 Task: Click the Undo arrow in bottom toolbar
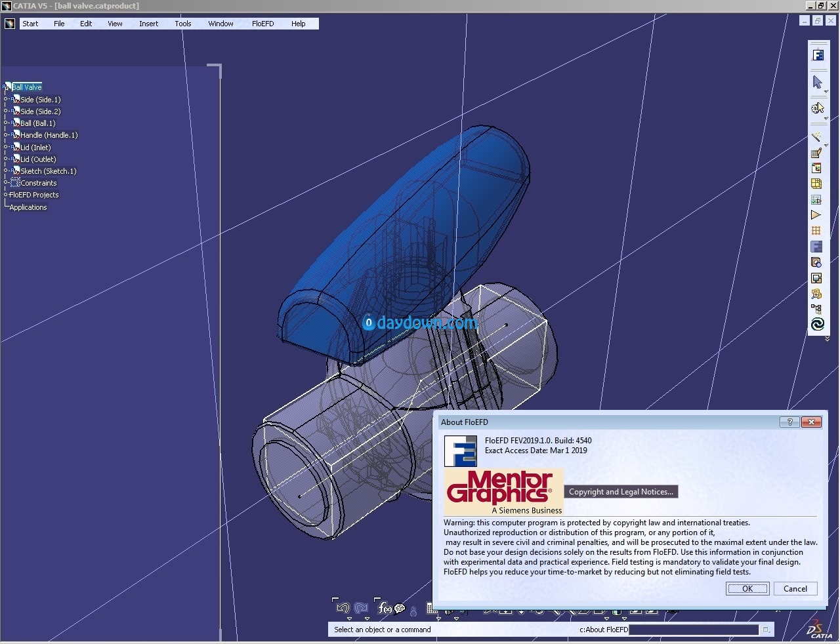343,608
